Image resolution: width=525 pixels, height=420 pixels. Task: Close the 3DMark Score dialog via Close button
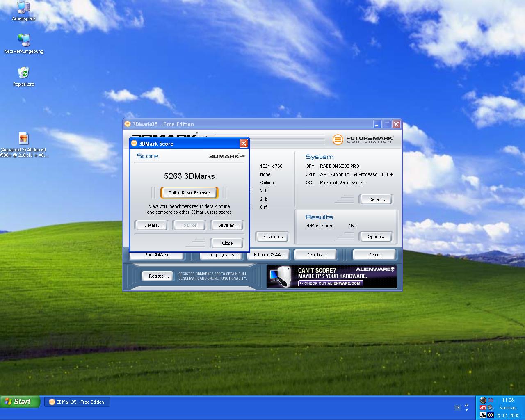tap(227, 243)
